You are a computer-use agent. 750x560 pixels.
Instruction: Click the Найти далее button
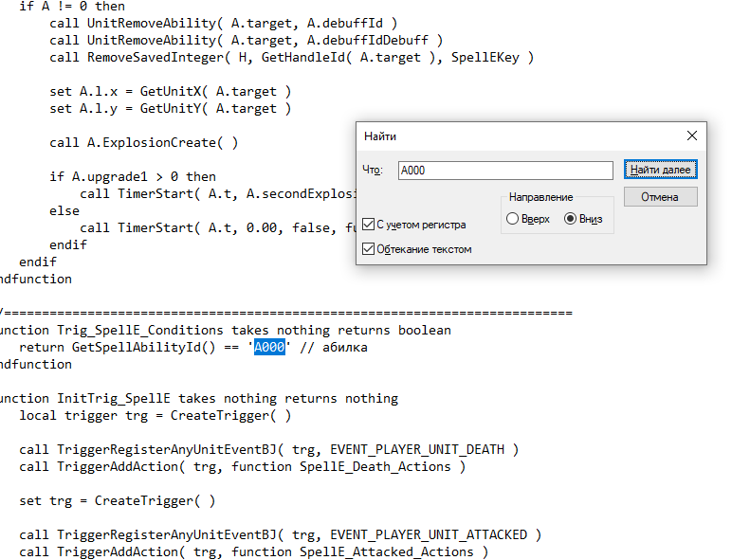[660, 170]
